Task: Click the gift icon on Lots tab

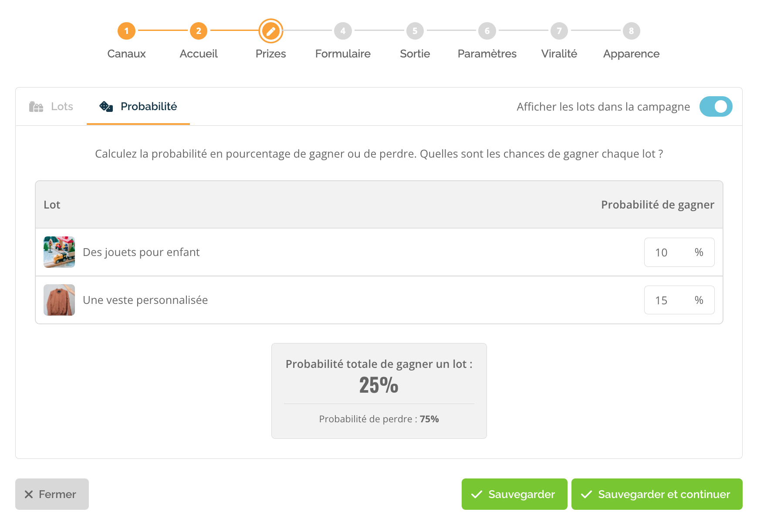Action: tap(36, 107)
